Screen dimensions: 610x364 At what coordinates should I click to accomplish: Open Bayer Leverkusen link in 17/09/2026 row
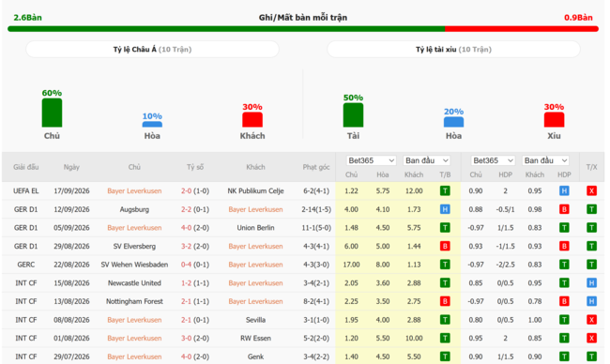(134, 191)
